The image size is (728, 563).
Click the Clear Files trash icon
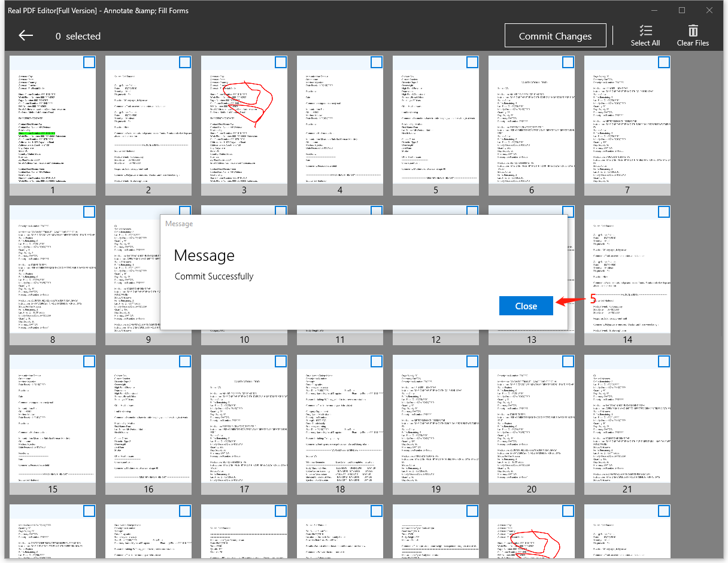click(x=693, y=31)
